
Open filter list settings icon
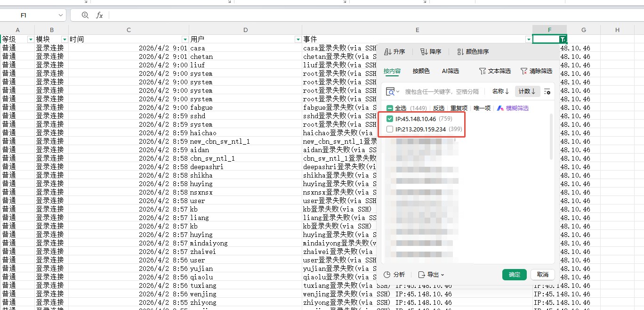pyautogui.click(x=547, y=91)
